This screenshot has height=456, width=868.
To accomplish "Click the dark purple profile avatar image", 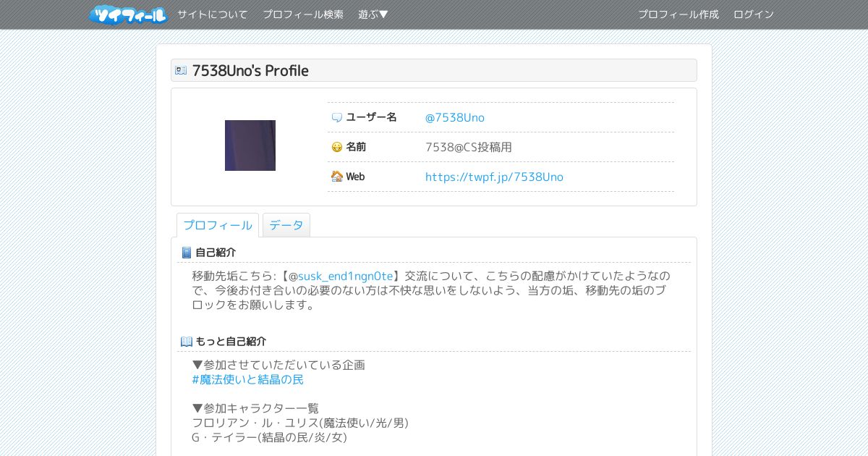I will coord(250,145).
